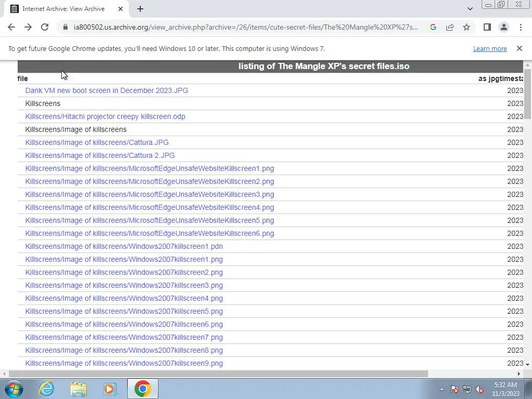Open the Google icon in the address bar
532x399 pixels.
(x=433, y=27)
